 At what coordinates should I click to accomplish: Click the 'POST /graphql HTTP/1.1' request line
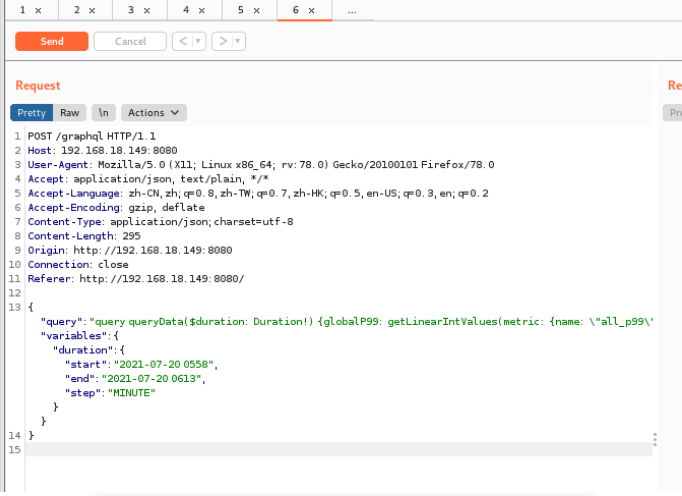[91, 136]
